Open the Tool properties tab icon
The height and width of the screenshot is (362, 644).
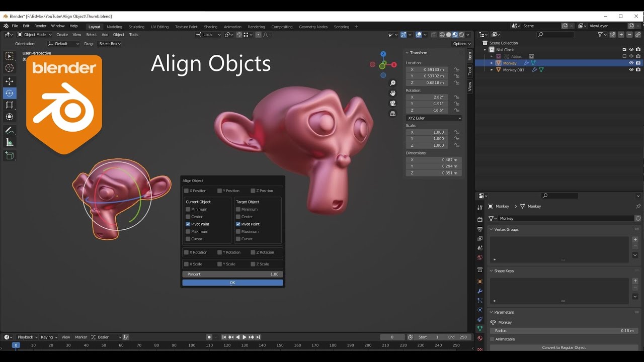point(480,208)
